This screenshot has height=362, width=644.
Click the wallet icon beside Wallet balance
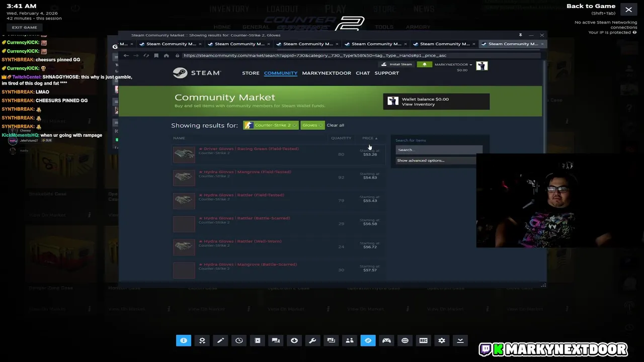tap(393, 101)
